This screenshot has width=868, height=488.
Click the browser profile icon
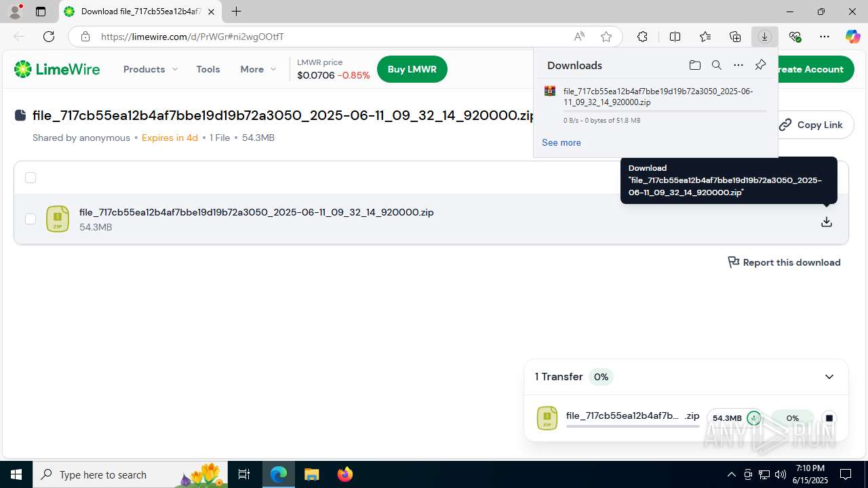pos(15,12)
